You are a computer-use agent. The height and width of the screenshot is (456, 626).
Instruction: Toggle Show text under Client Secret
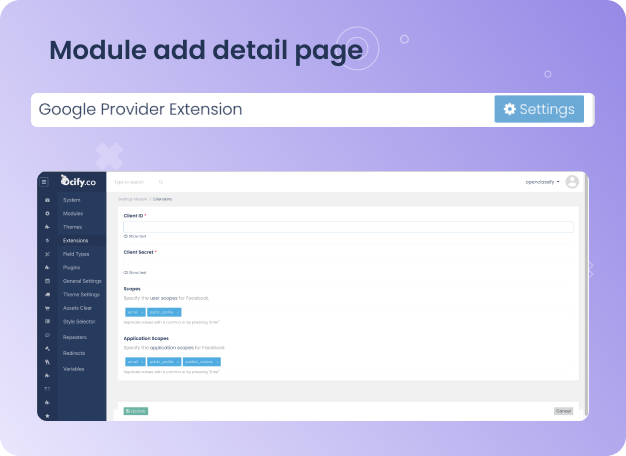tap(135, 272)
